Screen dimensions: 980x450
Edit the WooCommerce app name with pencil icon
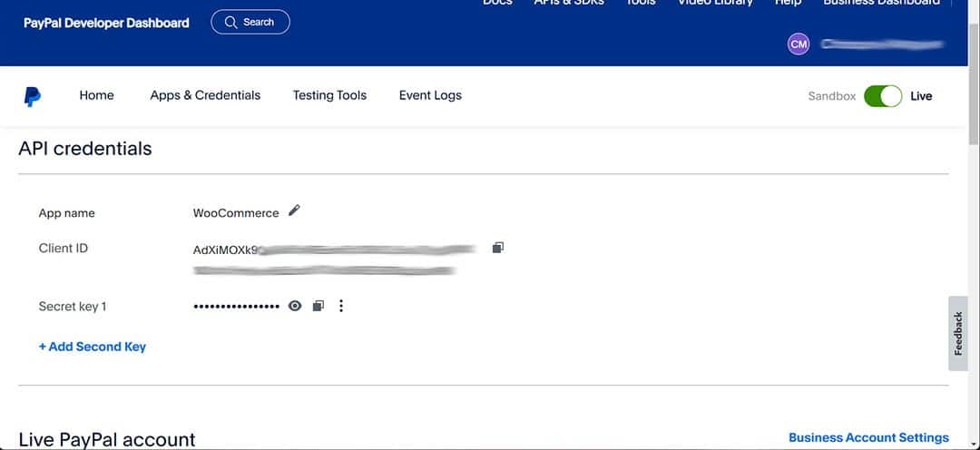294,210
